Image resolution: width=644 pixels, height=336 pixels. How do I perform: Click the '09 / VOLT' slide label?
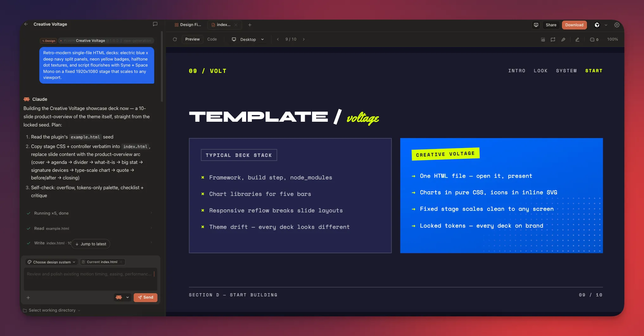pos(207,71)
